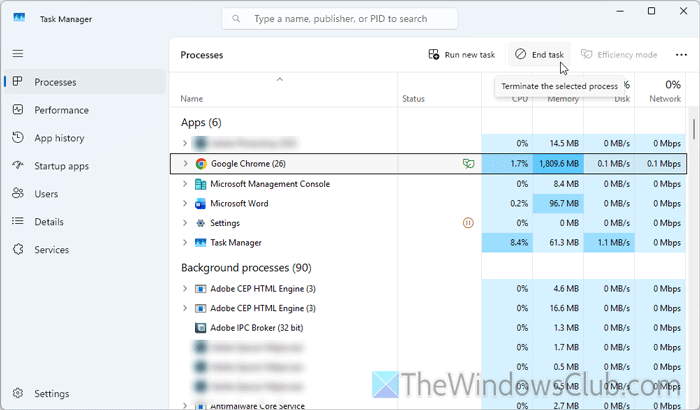700x410 pixels.
Task: Expand the Antimalware Core Service group
Action: [x=185, y=406]
